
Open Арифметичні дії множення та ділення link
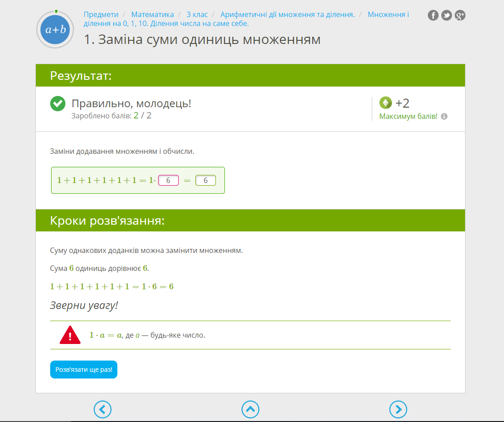tap(287, 14)
